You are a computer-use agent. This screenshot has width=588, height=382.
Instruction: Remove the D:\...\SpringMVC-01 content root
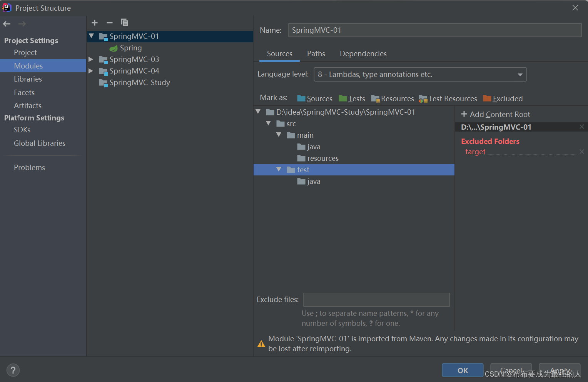pos(582,127)
